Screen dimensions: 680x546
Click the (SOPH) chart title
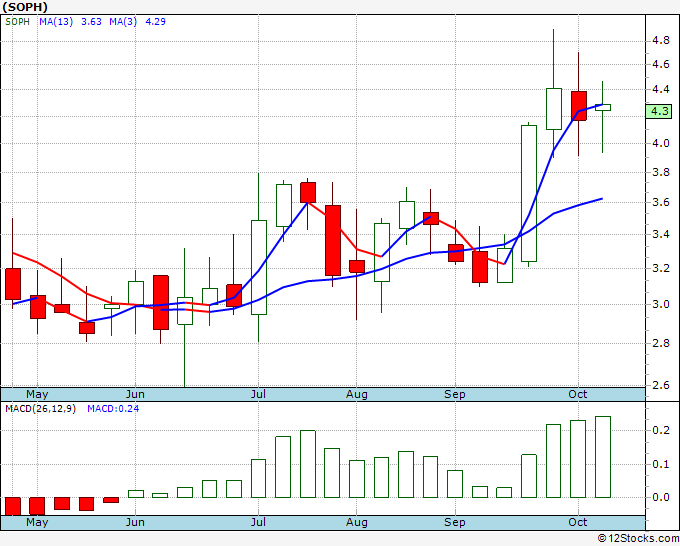(25, 7)
